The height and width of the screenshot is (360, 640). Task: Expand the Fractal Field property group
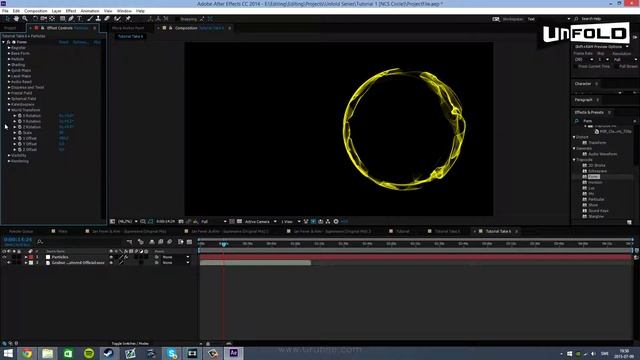pyautogui.click(x=9, y=93)
